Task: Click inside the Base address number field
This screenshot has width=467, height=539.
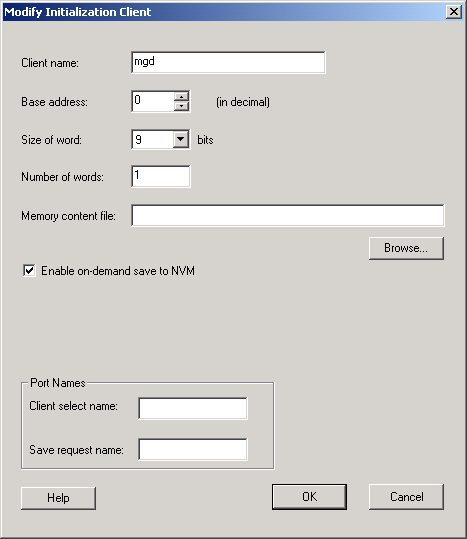Action: point(153,101)
